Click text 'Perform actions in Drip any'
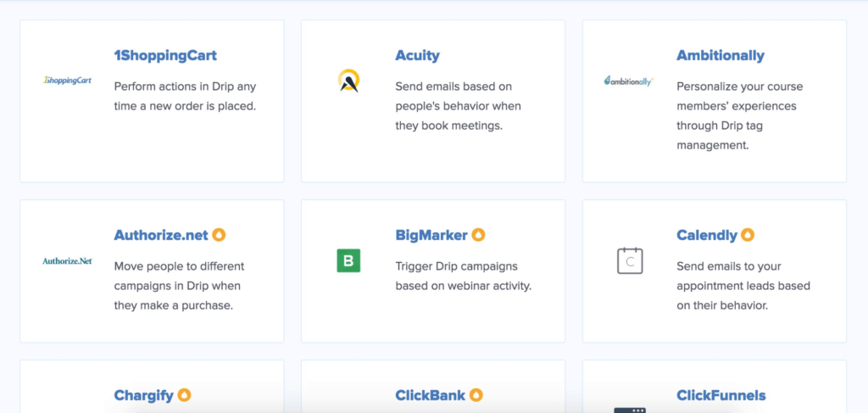 tap(185, 87)
